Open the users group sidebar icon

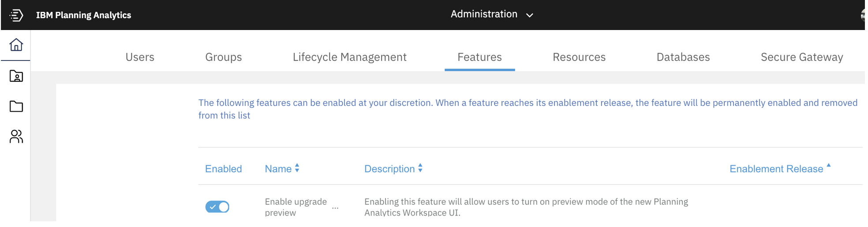[x=16, y=136]
